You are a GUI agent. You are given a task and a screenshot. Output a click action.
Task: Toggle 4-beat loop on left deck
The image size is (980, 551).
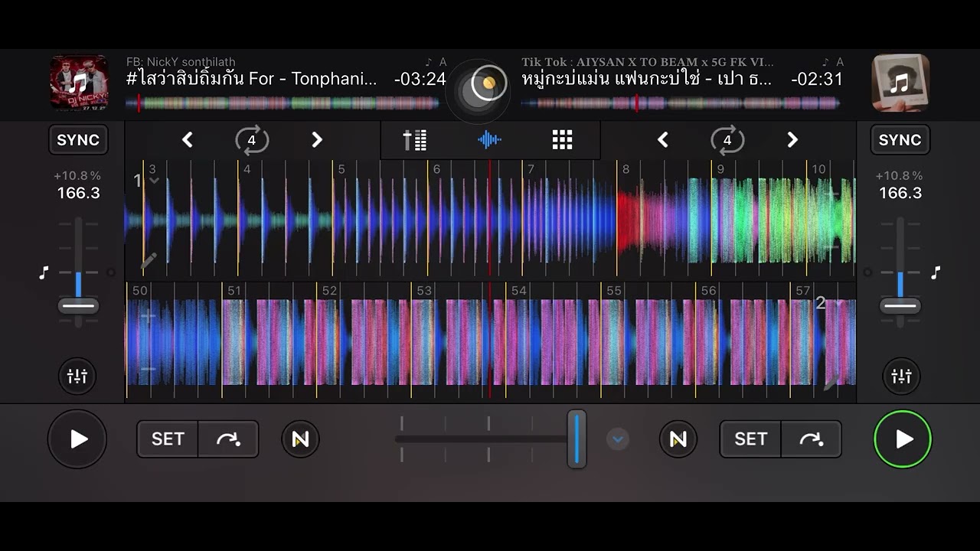(252, 140)
